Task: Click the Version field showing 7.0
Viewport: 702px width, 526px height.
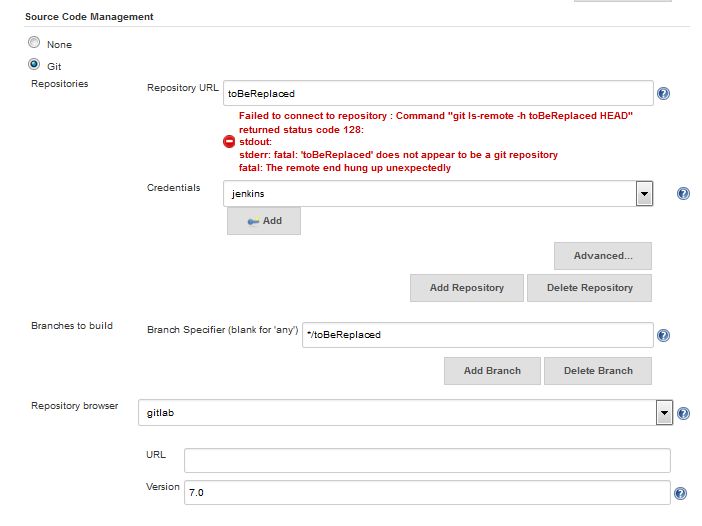Action: pos(427,492)
